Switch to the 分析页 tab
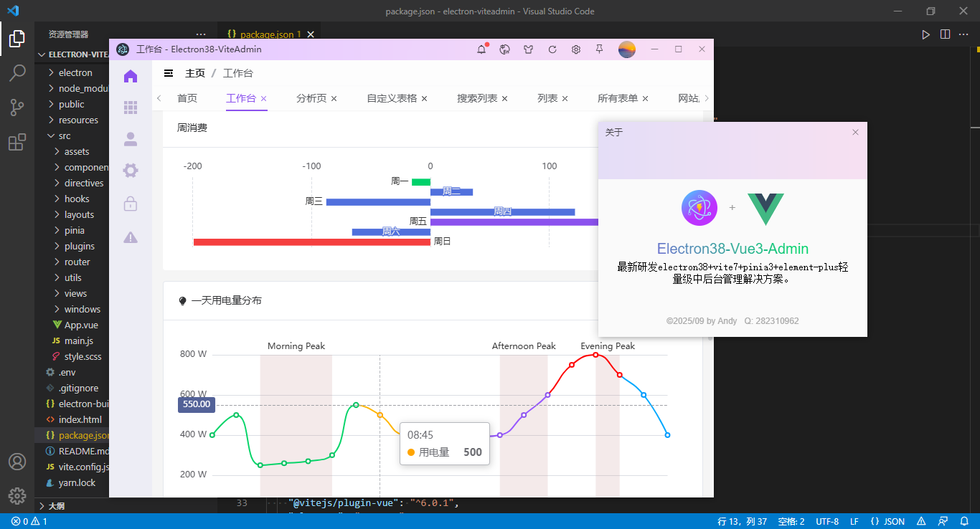980x529 pixels. click(x=312, y=98)
